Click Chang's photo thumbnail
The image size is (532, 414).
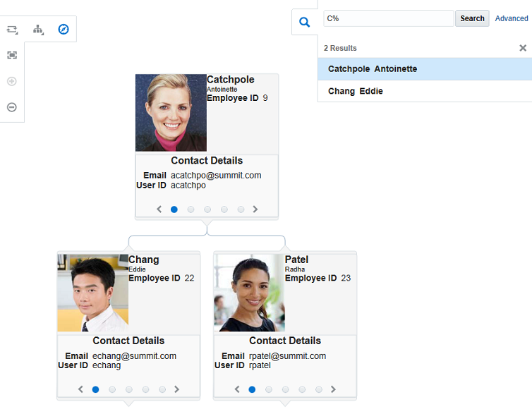coord(93,293)
